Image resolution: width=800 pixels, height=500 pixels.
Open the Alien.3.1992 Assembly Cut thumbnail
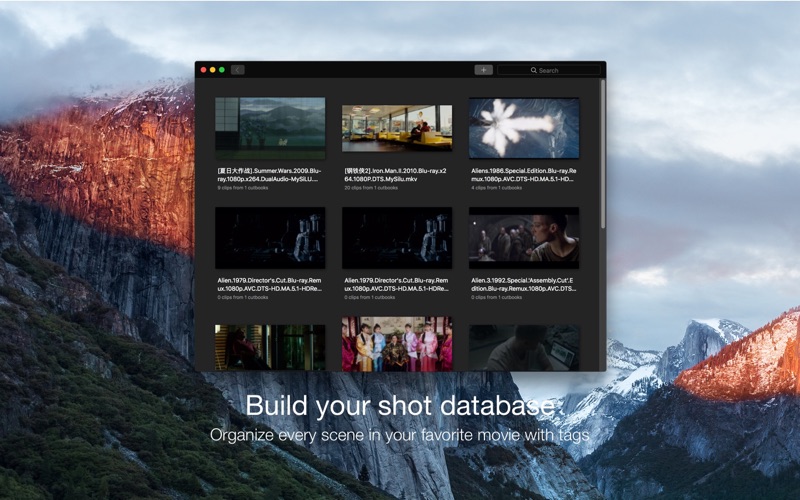[x=524, y=238]
